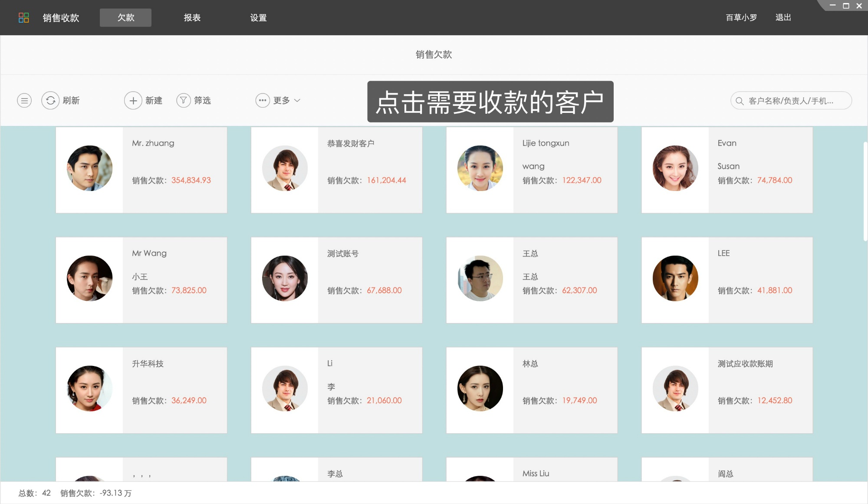Viewport: 868px width, 504px height.
Task: Select the Evan customer card
Action: click(727, 169)
